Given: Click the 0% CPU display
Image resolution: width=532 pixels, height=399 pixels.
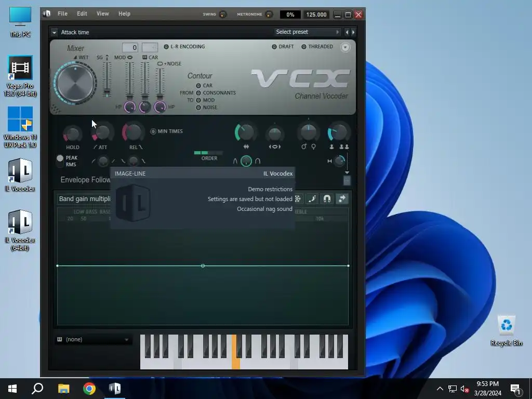Looking at the screenshot, I should pos(290,15).
